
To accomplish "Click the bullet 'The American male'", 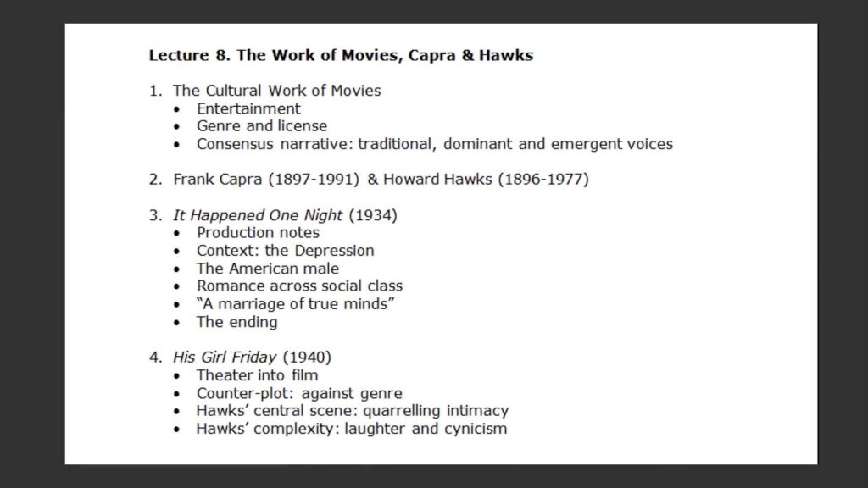I will (268, 269).
